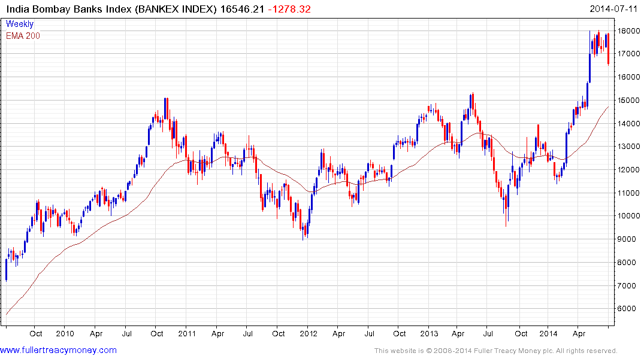
Task: Click the 10000 price axis label
Action: [x=628, y=216]
